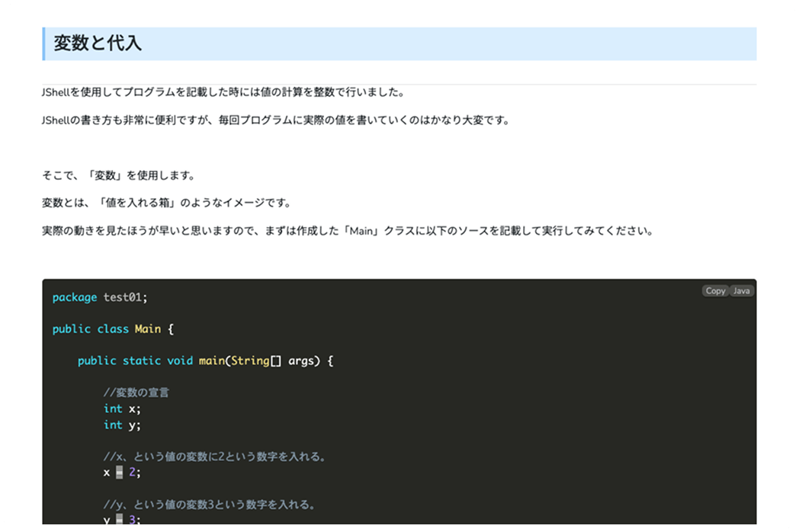This screenshot has width=799, height=532.
Task: Click the number 2 literal in code
Action: pos(132,473)
